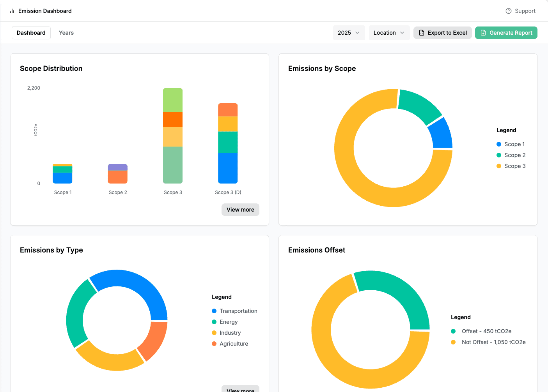Viewport: 548px width, 392px height.
Task: Click the 'Scope 1' legend label
Action: 514,144
